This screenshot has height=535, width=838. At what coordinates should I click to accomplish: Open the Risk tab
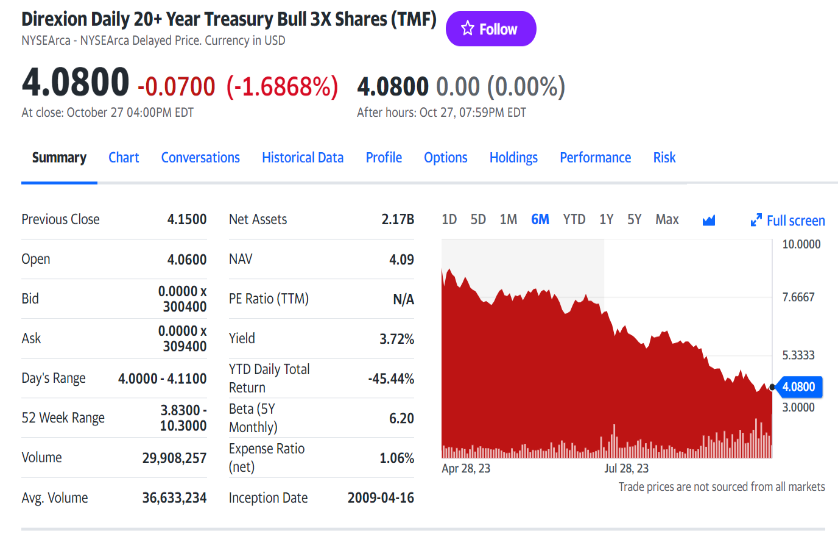point(664,157)
